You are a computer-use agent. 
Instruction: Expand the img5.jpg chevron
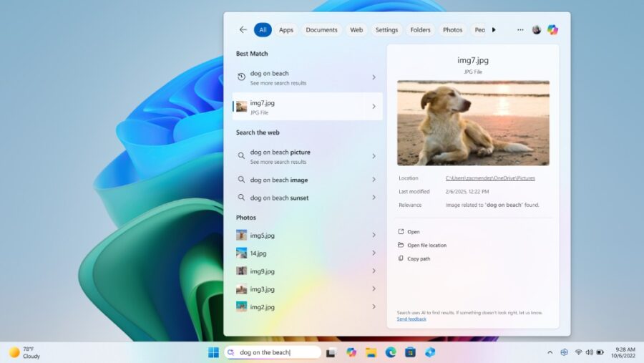tap(374, 235)
